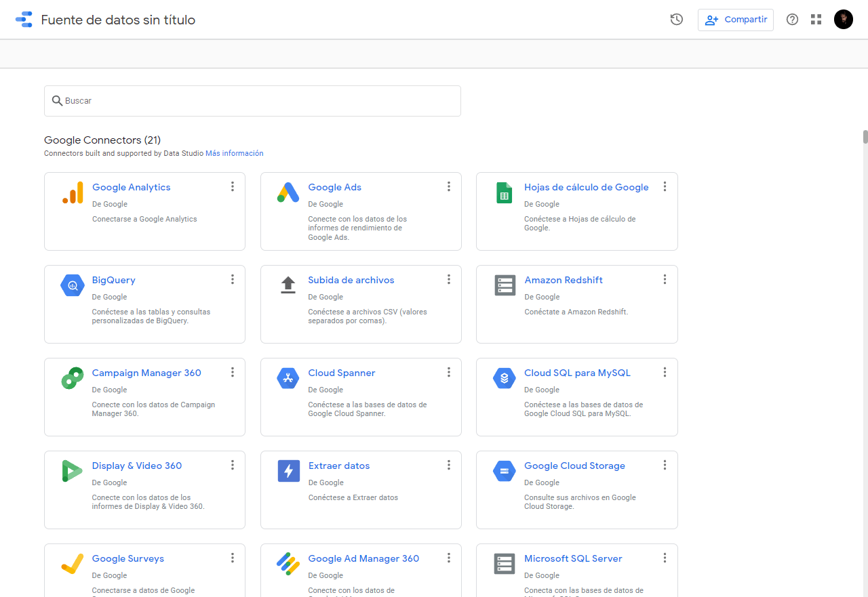Click the Campaign Manager 360 icon
The width and height of the screenshot is (868, 597).
tap(73, 378)
